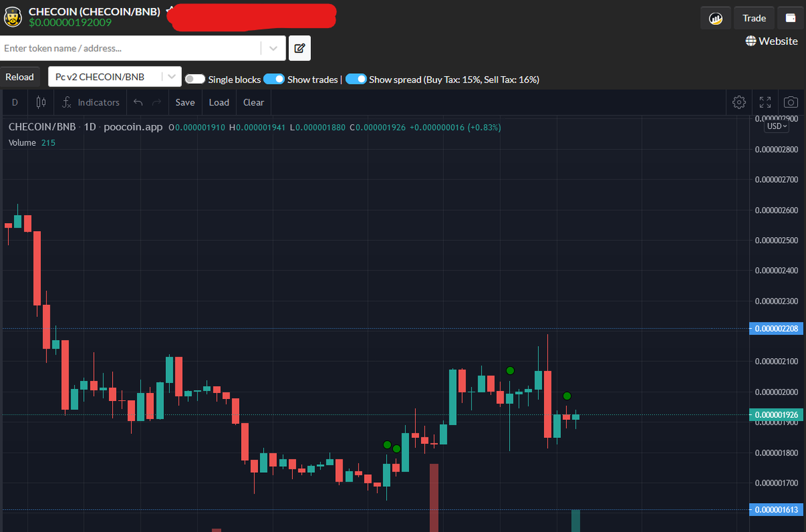
Task: Redo the chart action
Action: (156, 102)
